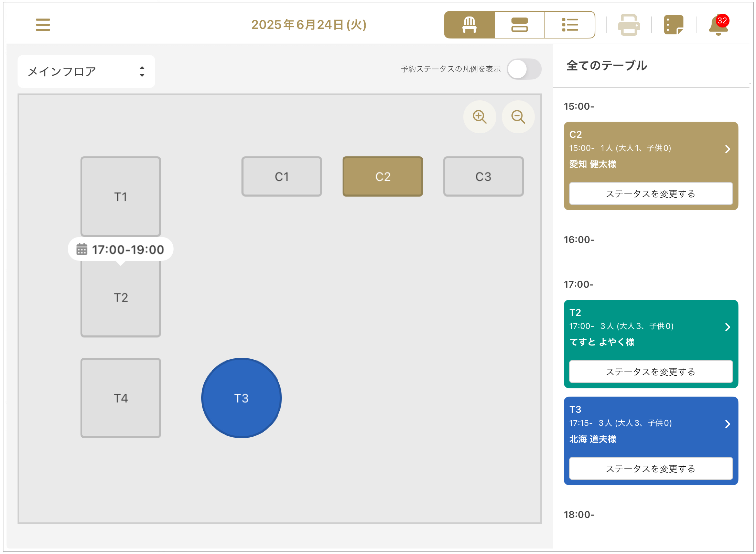Expand T2 reservation details chevron
Screen dimensions: 756x554
(x=727, y=327)
